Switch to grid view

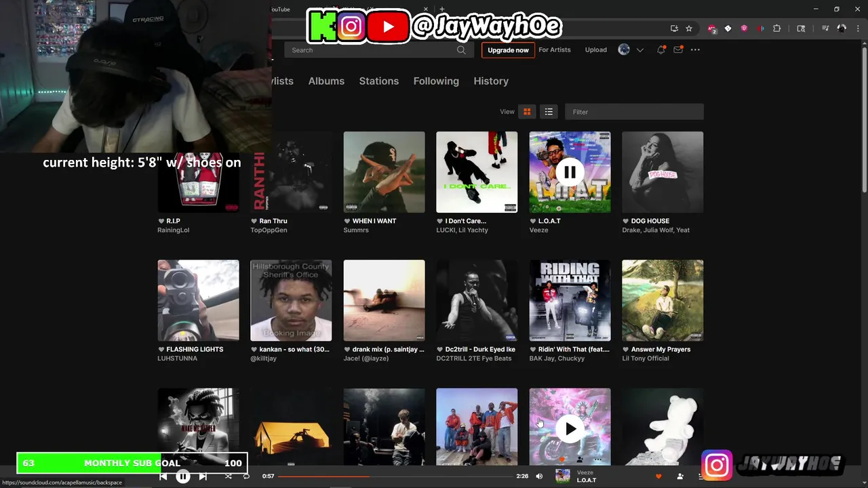pyautogui.click(x=527, y=112)
